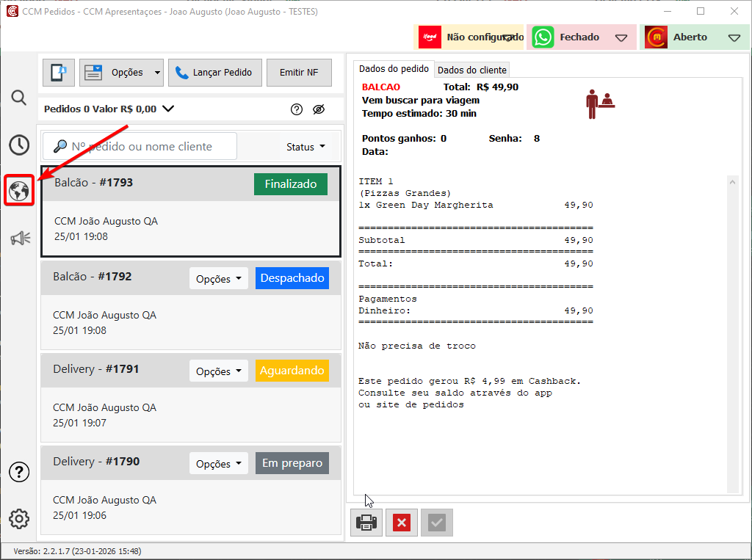Click the Lançar Pedido button
This screenshot has height=560, width=752.
pyautogui.click(x=214, y=73)
